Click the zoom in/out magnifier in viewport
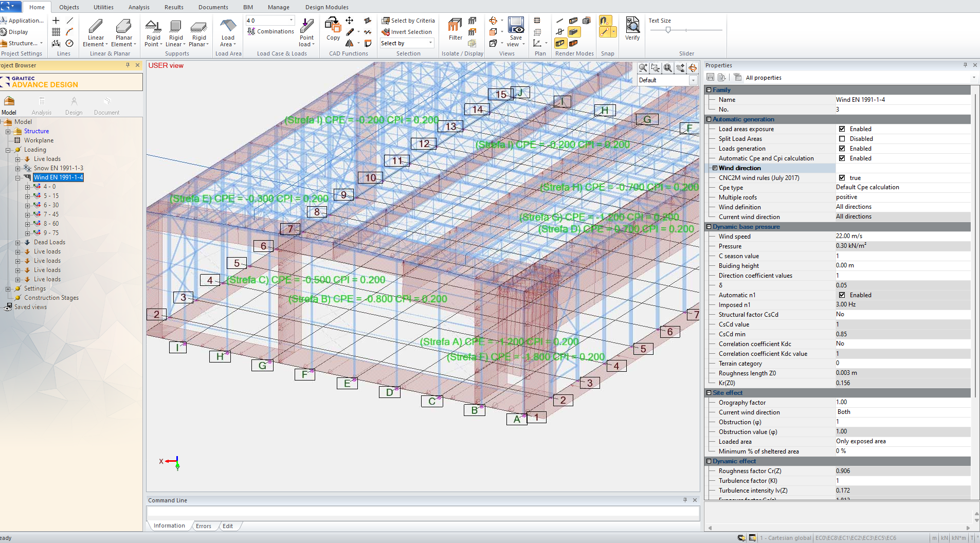The height and width of the screenshot is (543, 980). pos(643,68)
